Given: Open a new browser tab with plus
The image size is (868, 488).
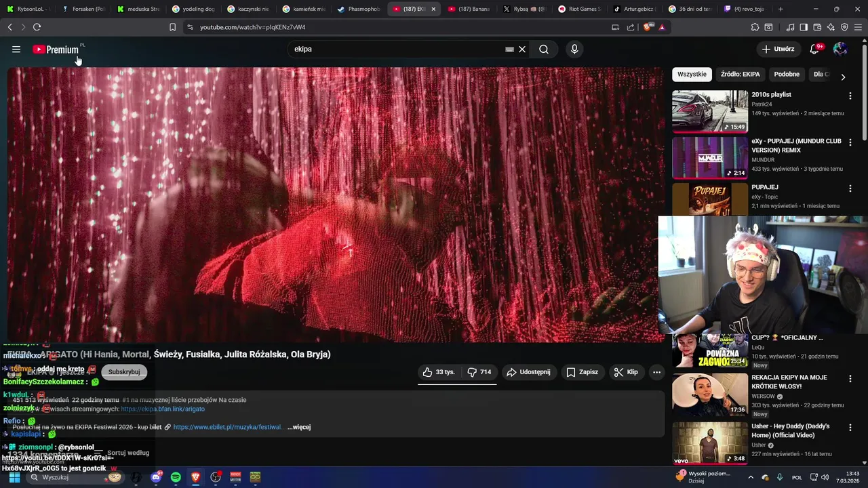Looking at the screenshot, I should tap(781, 9).
